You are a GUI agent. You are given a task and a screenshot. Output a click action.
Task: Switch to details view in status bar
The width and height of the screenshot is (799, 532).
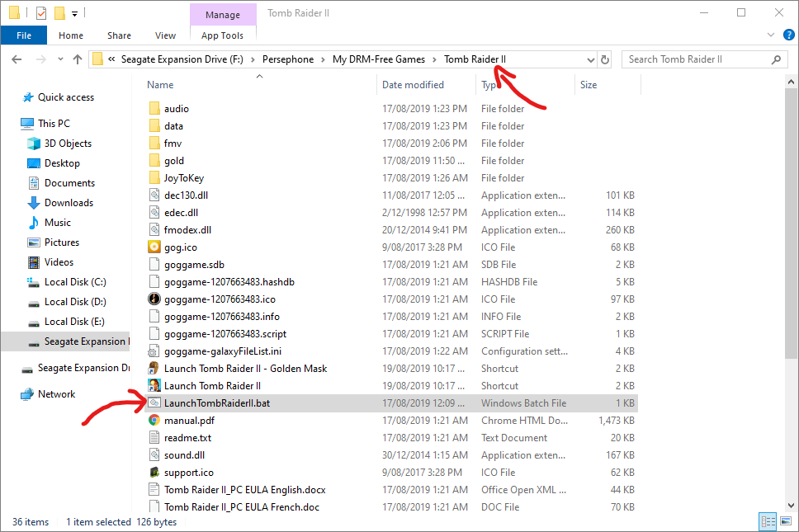pos(767,521)
